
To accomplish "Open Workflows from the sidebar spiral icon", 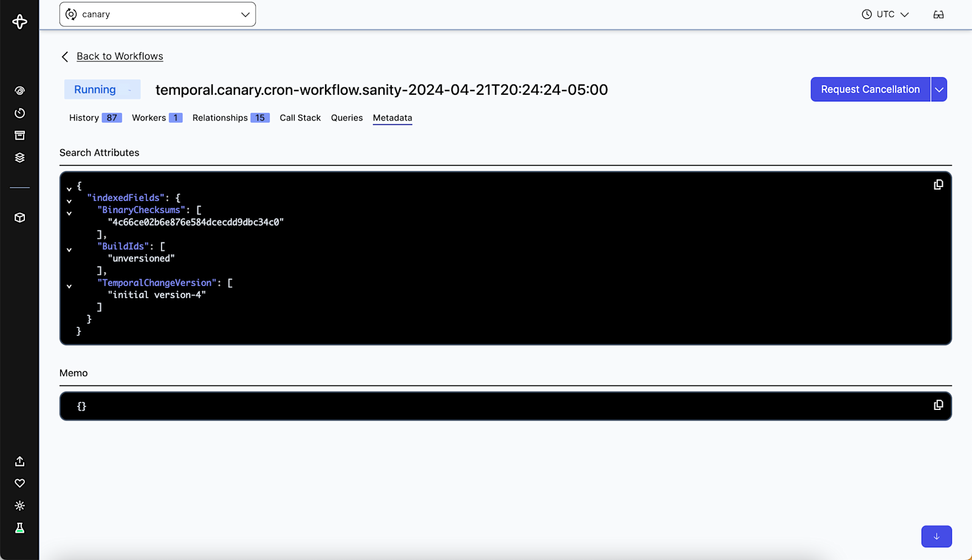I will point(19,91).
